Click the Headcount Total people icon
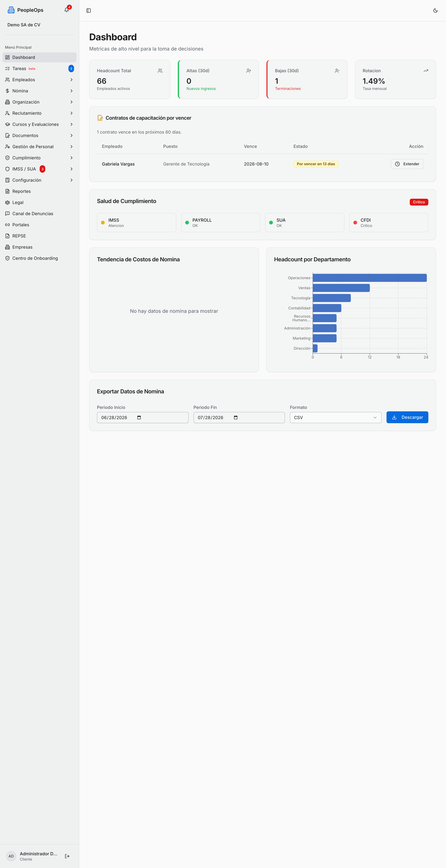 point(160,71)
